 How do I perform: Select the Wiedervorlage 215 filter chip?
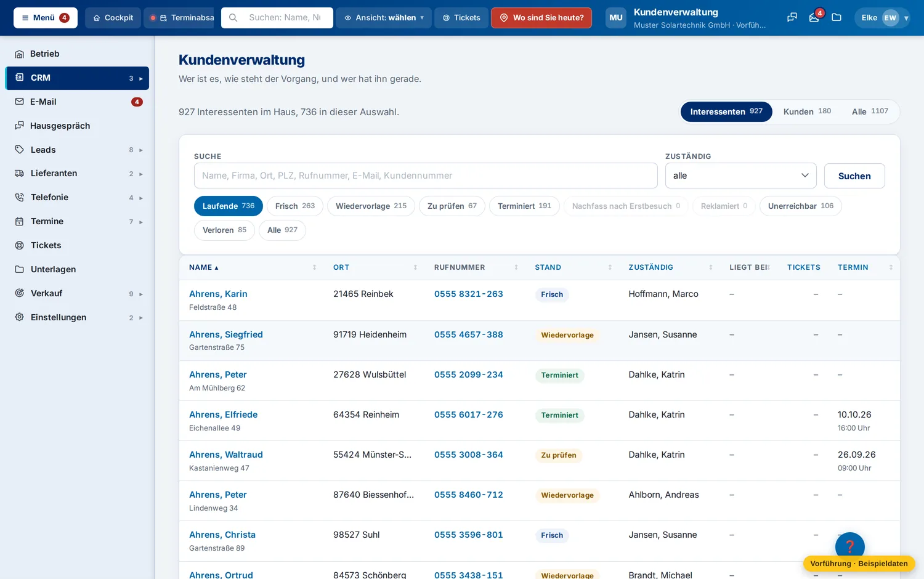click(371, 206)
